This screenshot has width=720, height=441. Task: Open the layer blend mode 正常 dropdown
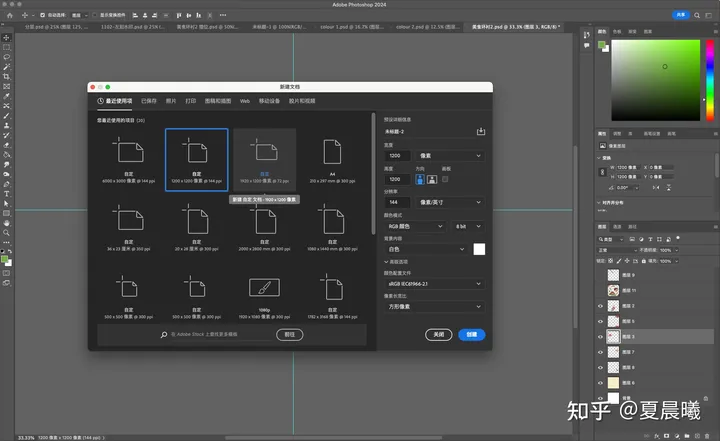tap(618, 250)
